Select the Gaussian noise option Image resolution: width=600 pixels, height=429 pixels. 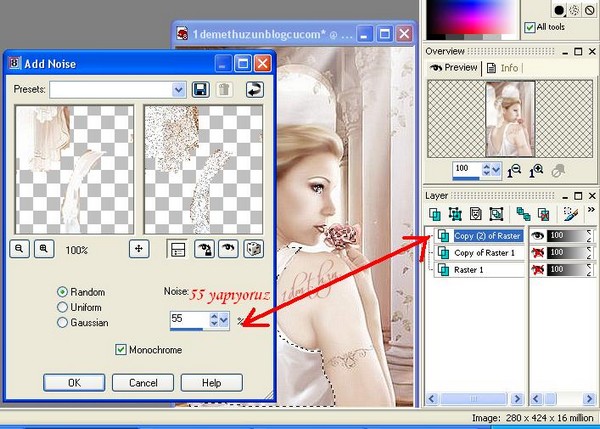pyautogui.click(x=64, y=323)
